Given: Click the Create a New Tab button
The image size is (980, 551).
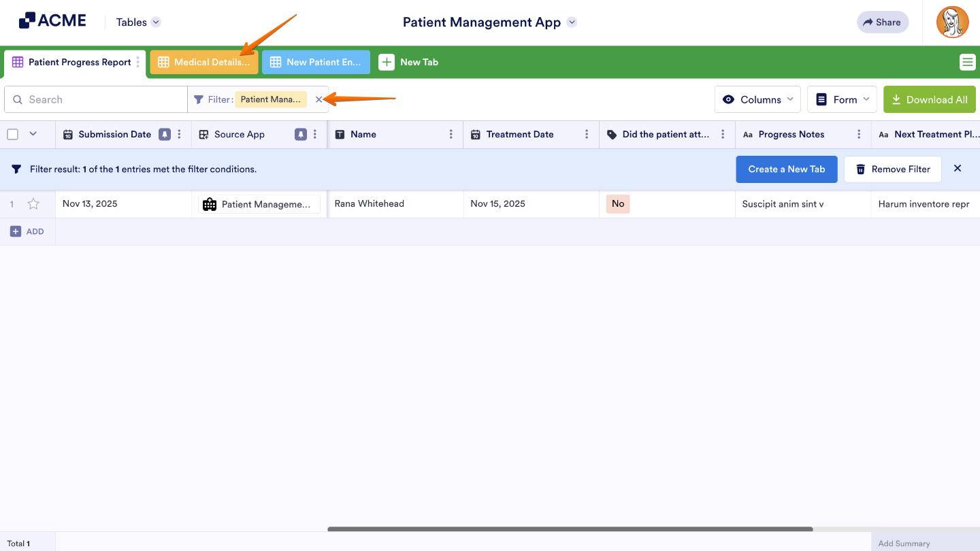Looking at the screenshot, I should coord(786,169).
